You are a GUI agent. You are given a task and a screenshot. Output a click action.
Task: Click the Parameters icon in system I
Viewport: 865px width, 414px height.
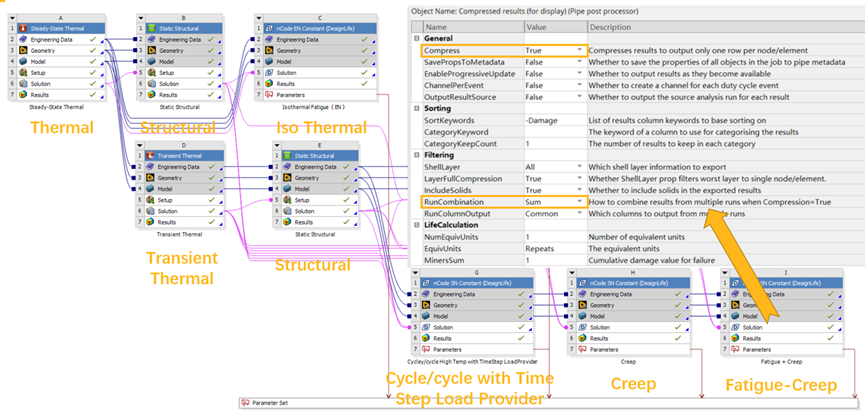pos(734,349)
